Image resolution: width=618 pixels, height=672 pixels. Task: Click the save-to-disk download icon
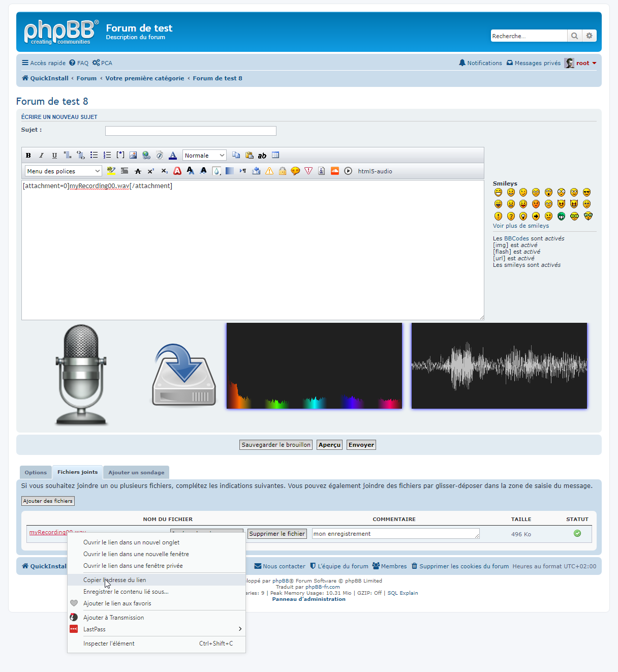tap(184, 375)
